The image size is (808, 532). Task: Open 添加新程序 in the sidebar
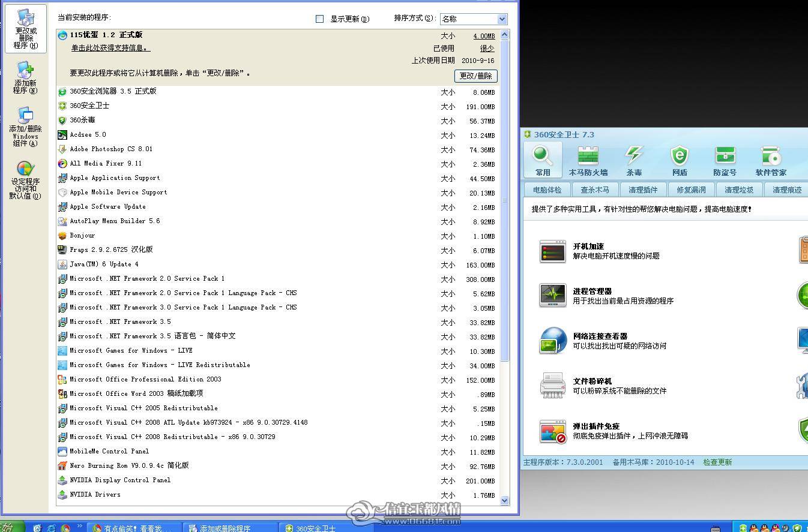pos(25,78)
